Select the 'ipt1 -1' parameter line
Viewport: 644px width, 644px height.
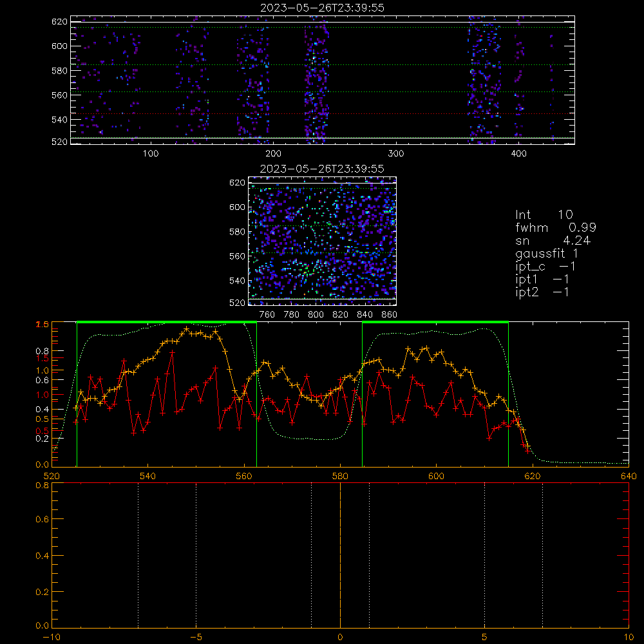[x=542, y=279]
